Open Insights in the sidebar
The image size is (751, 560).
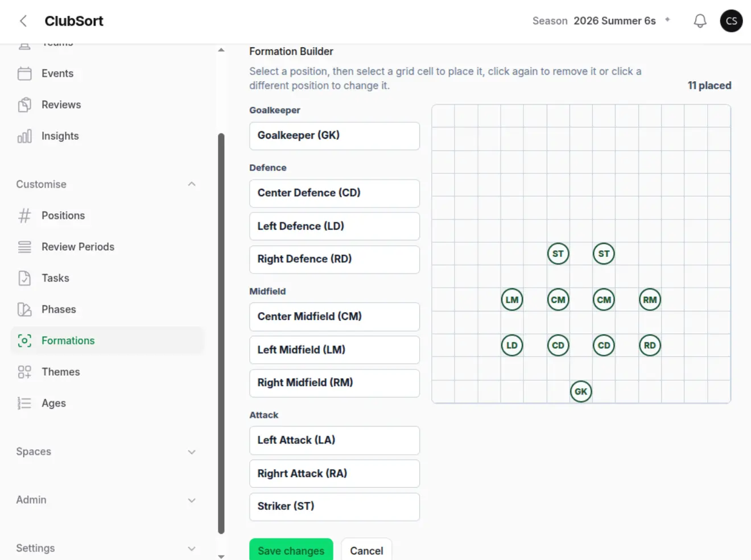point(60,136)
